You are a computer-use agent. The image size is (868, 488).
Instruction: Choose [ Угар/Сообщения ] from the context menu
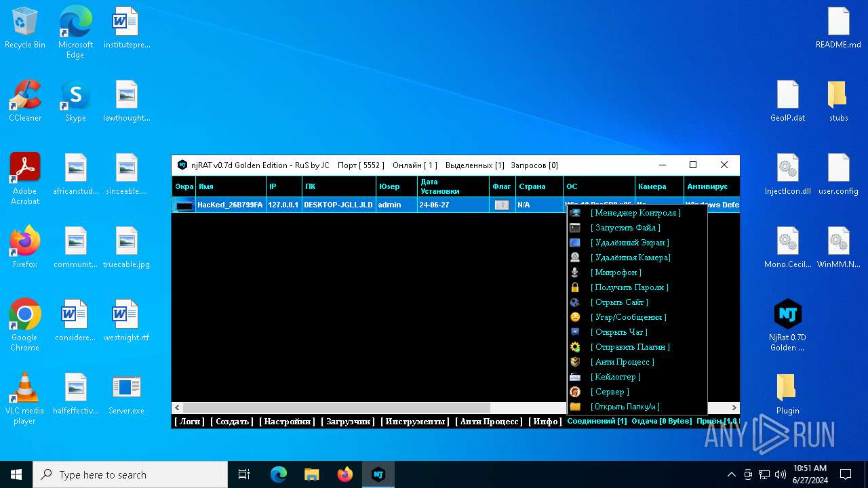637,317
